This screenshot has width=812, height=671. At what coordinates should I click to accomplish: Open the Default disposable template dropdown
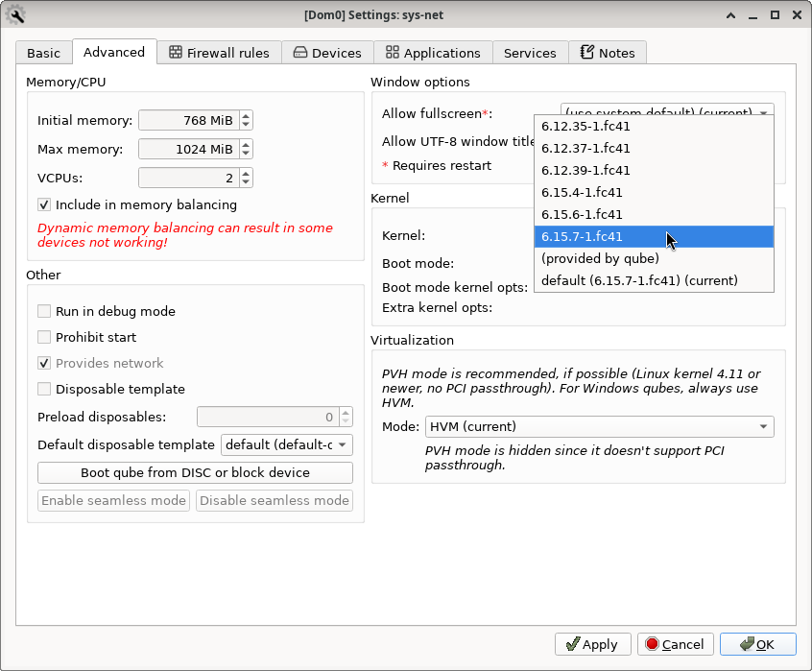287,444
